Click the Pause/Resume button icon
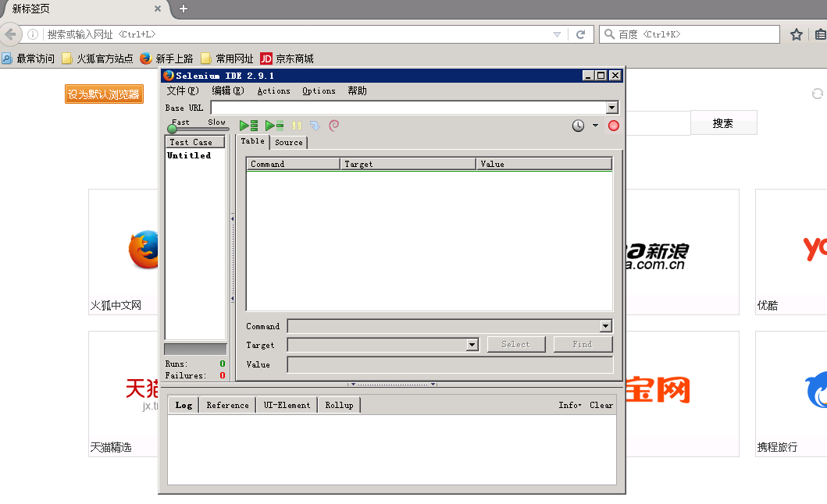This screenshot has height=504, width=827. pos(297,126)
